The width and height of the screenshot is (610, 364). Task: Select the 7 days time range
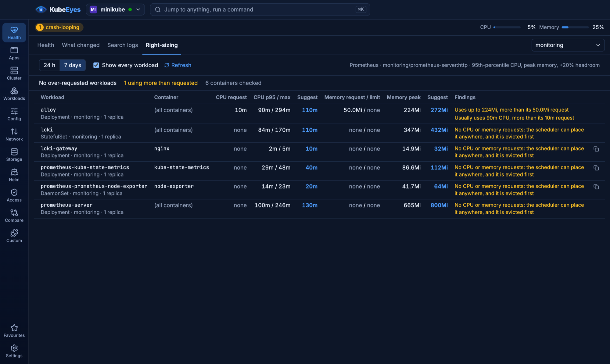[x=73, y=65]
